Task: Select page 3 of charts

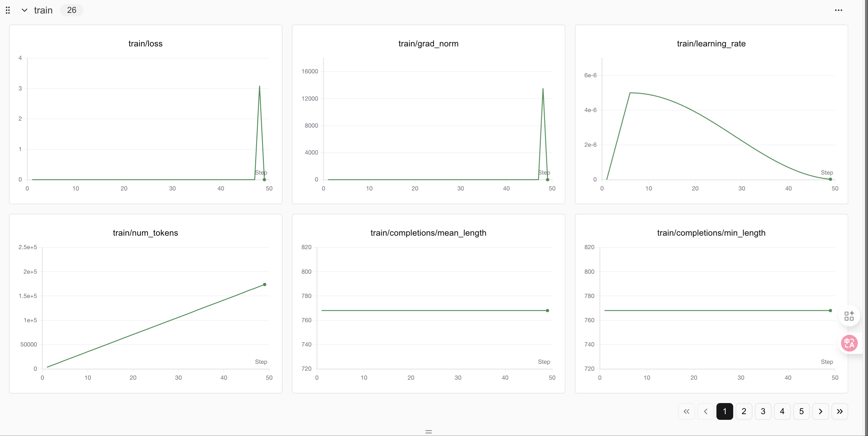Action: pos(763,411)
